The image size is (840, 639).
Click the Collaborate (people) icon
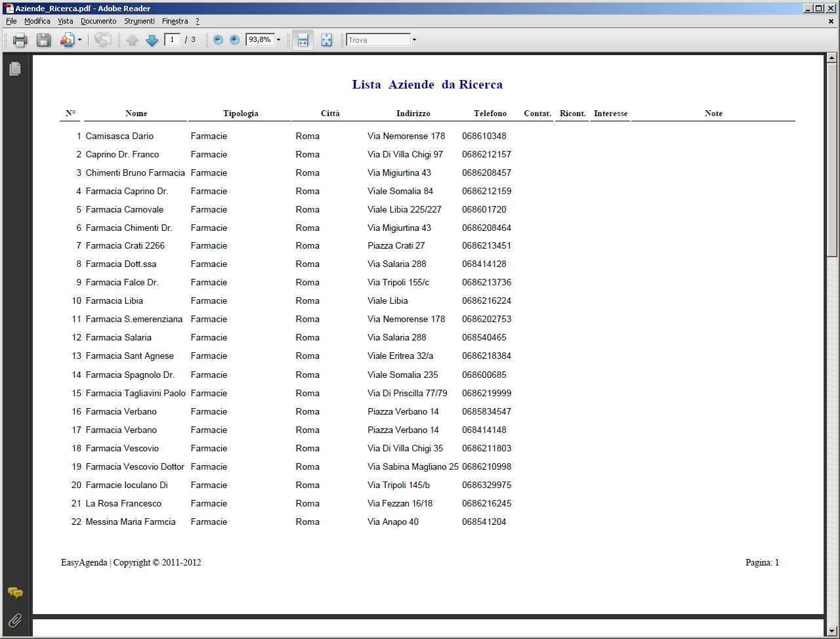click(x=68, y=40)
